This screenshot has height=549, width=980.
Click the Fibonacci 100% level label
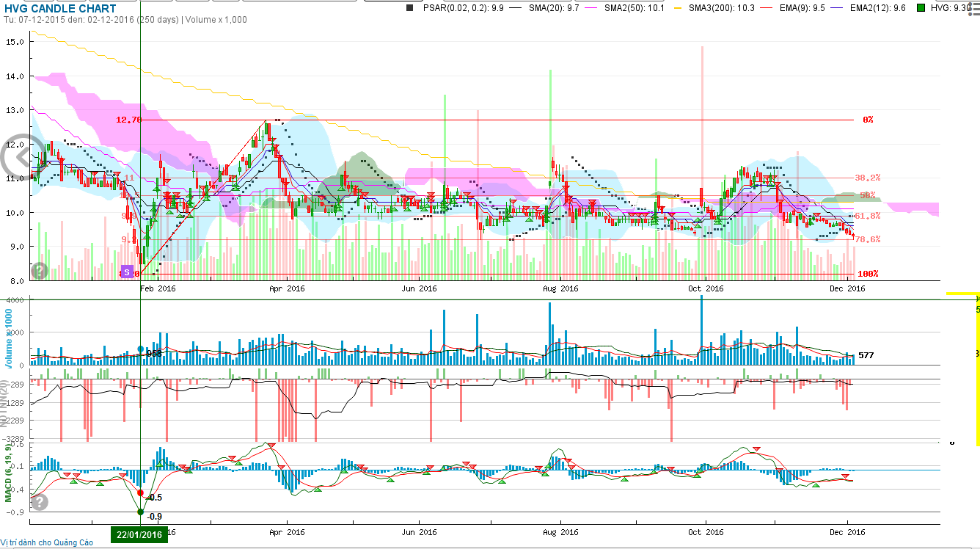(x=869, y=274)
